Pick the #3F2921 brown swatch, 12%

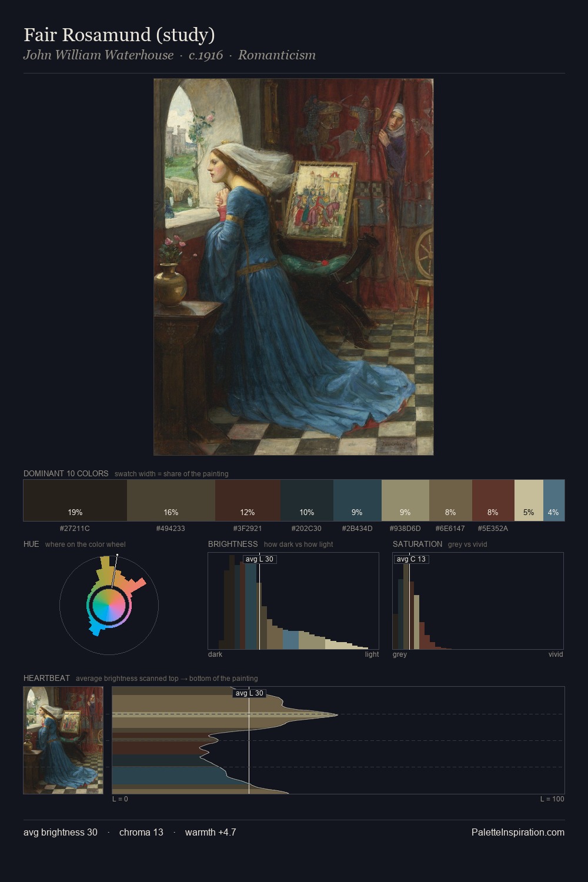coord(248,500)
